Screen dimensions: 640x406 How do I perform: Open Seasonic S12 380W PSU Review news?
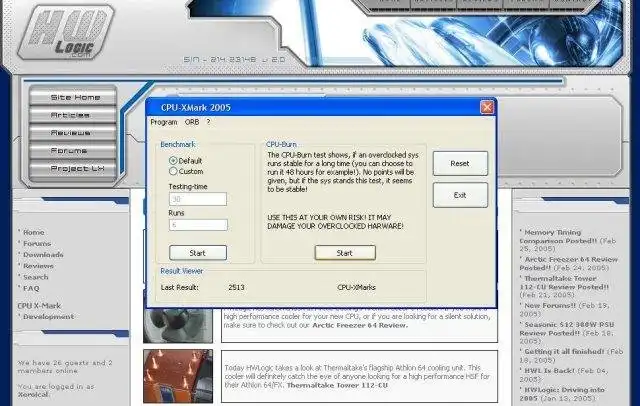click(567, 329)
